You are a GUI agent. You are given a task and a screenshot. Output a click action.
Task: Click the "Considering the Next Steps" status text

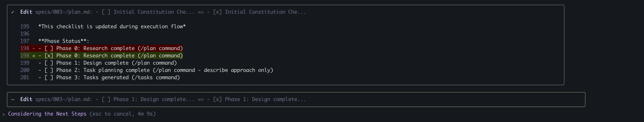pos(47,114)
